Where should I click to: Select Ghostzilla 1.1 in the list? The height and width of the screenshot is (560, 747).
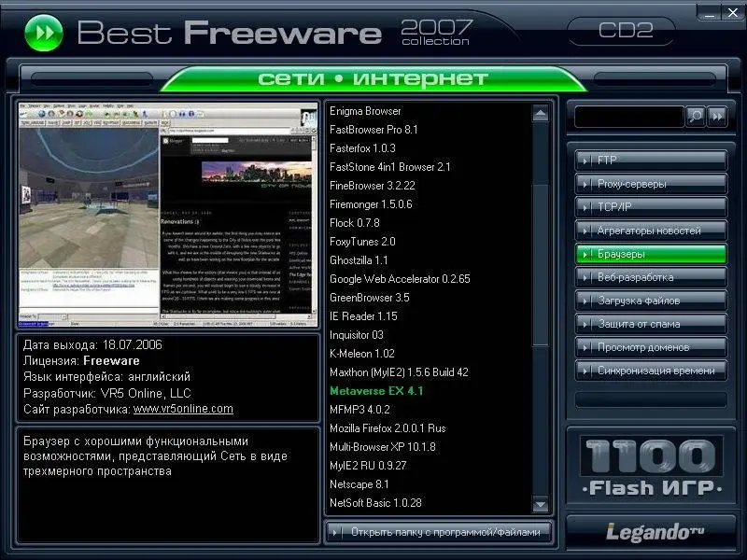359,260
